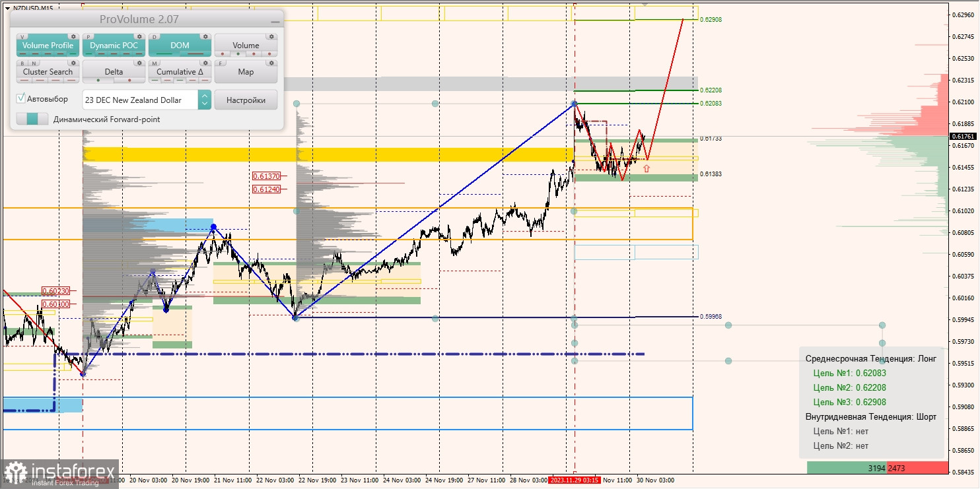The height and width of the screenshot is (489, 980).
Task: Click current price tag 0.61761
Action: 963,136
